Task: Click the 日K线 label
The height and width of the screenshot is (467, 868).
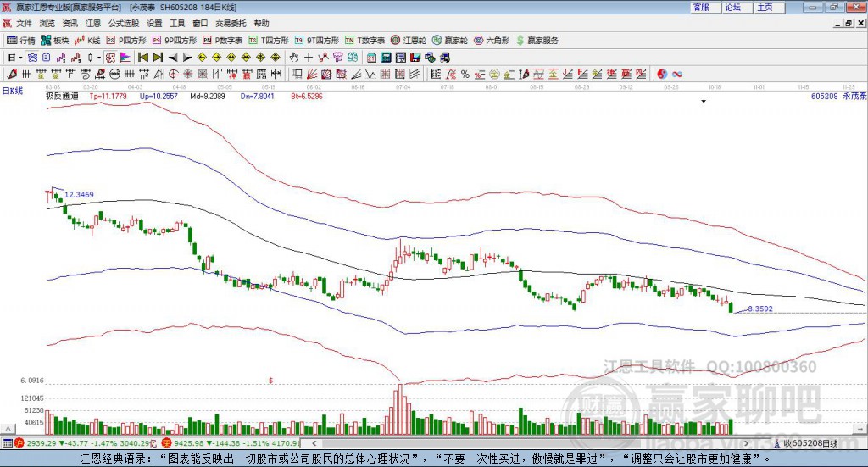Action: (12, 91)
